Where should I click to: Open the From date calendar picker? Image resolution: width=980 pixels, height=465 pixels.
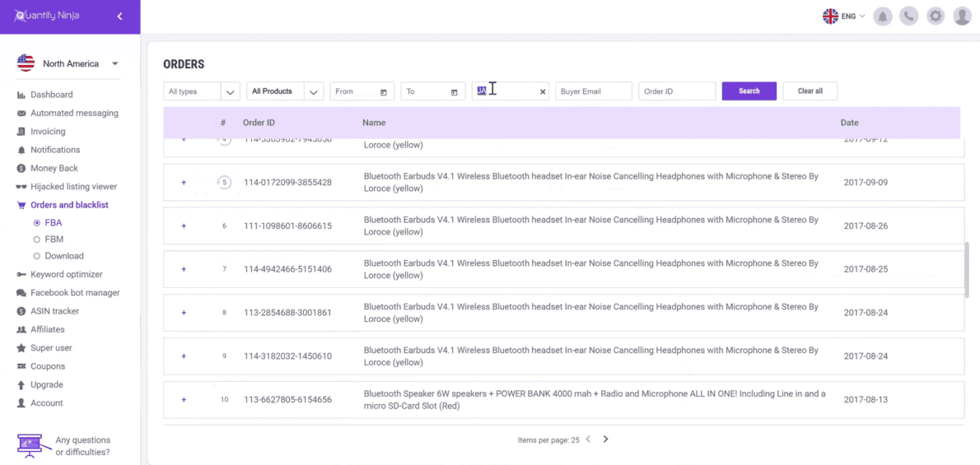383,92
